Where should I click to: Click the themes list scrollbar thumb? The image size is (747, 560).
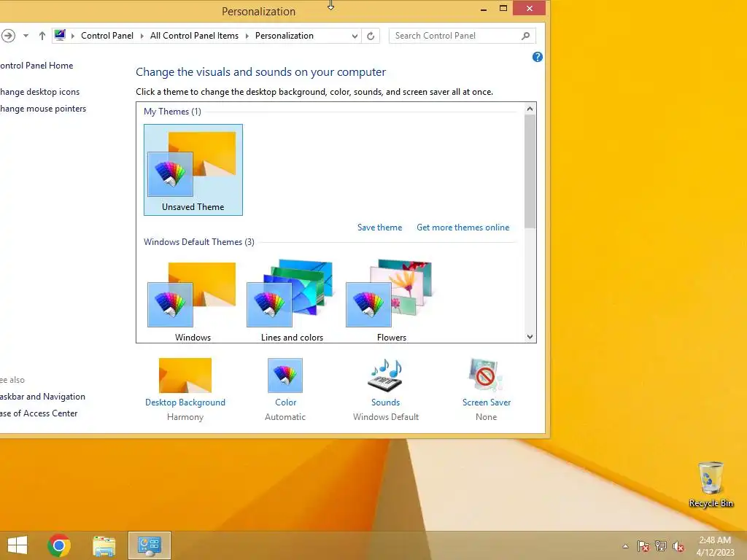(530, 171)
